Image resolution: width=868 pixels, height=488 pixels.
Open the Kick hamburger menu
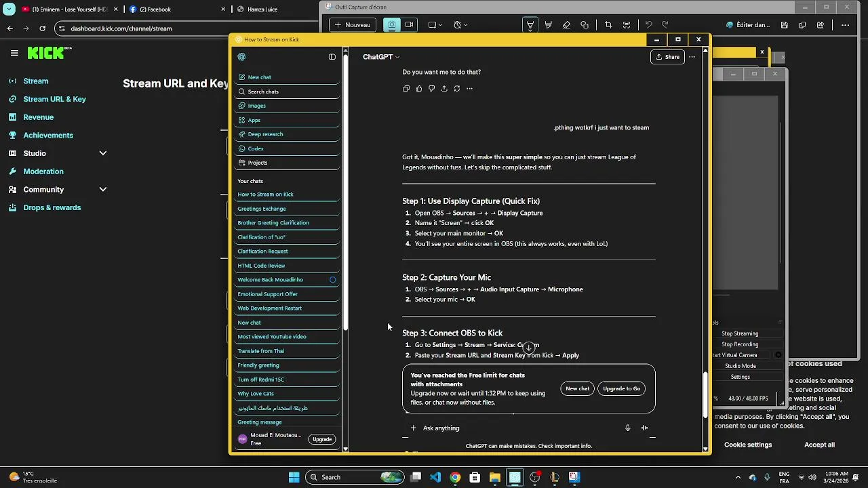click(14, 53)
